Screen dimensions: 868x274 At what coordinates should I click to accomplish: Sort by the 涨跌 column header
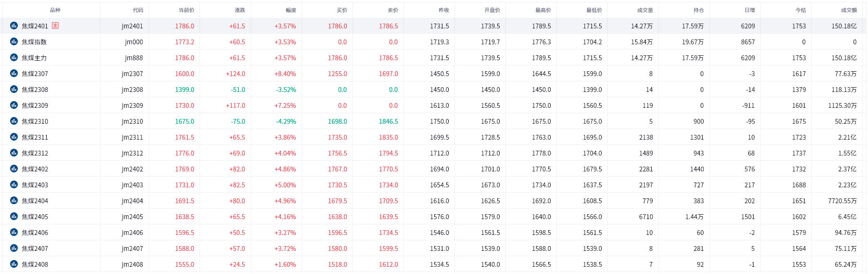(x=240, y=10)
